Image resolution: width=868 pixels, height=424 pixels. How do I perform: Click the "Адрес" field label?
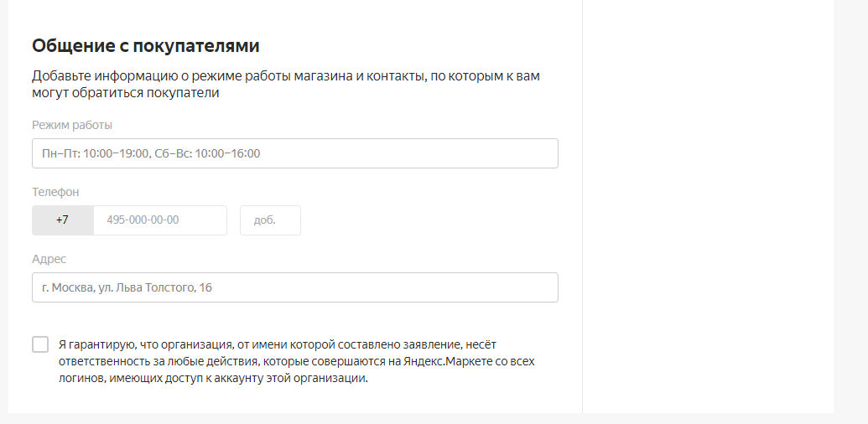click(x=49, y=259)
